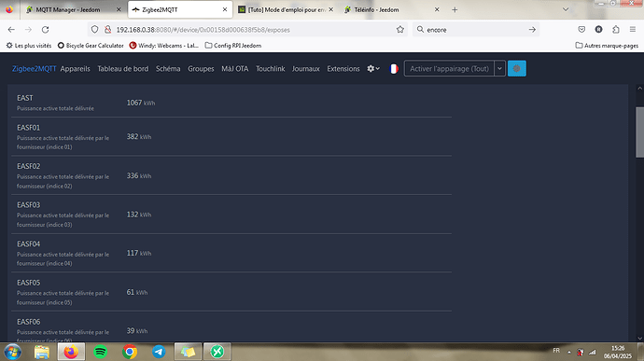Screen dimensions: 644x361
Task: Close the MQTT Manager - Jeedom tab
Action: pos(119,9)
